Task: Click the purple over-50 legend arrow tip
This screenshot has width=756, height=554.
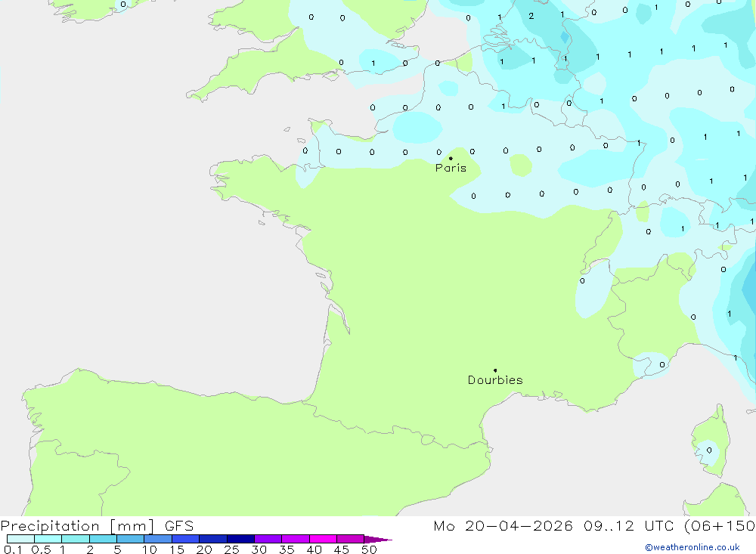Action: (378, 539)
